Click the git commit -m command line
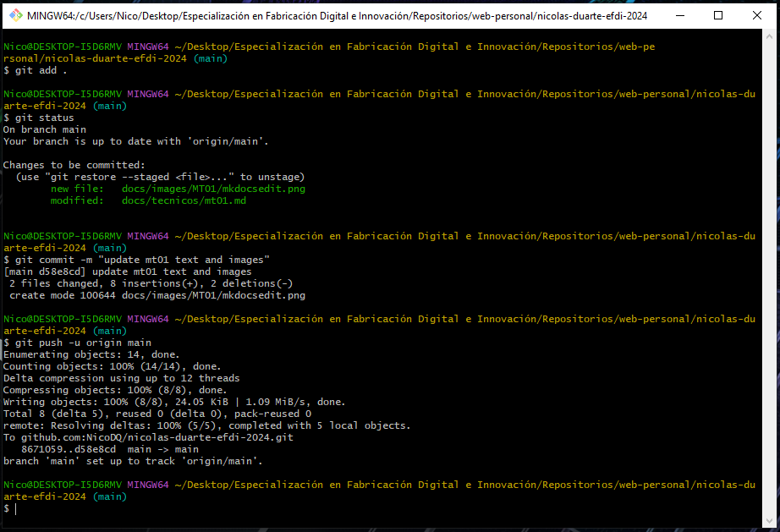This screenshot has height=532, width=780. (136, 260)
